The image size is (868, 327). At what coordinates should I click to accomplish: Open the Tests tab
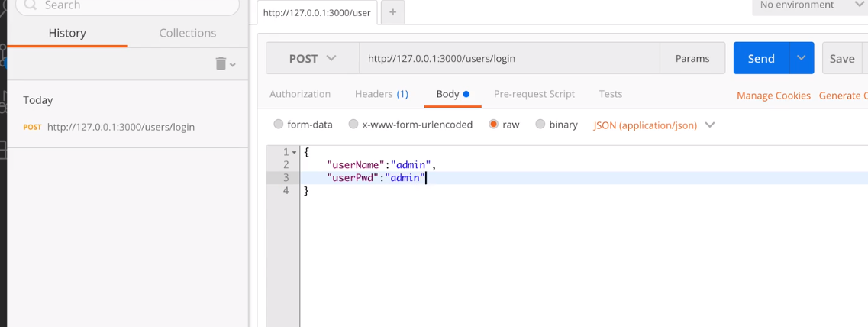[x=611, y=94]
